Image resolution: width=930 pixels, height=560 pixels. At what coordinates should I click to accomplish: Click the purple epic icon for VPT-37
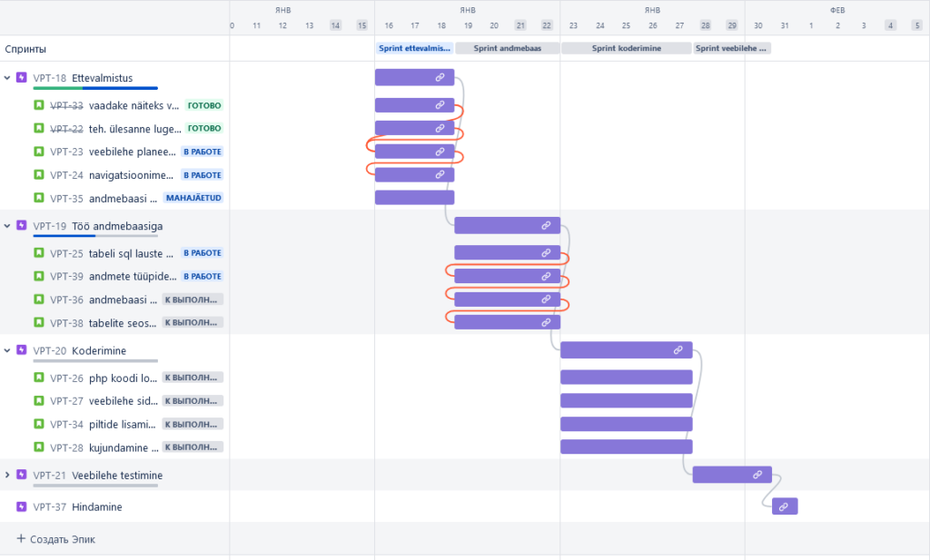click(x=22, y=506)
